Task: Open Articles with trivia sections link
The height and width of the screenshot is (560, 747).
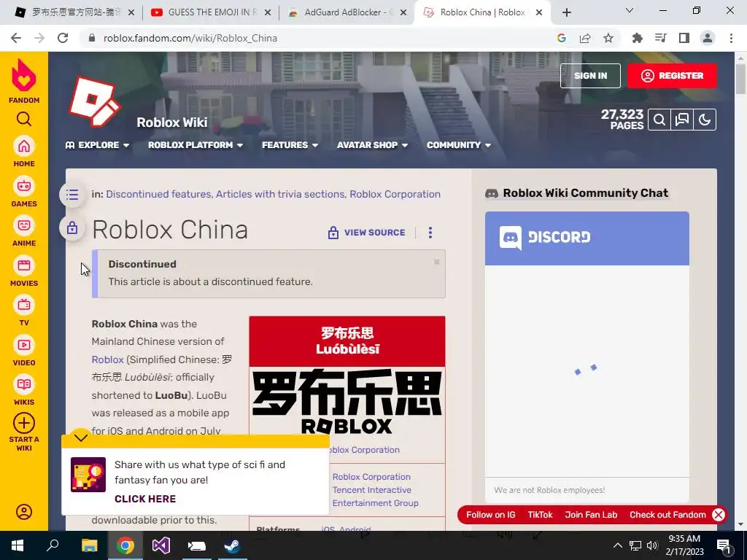Action: coord(280,194)
